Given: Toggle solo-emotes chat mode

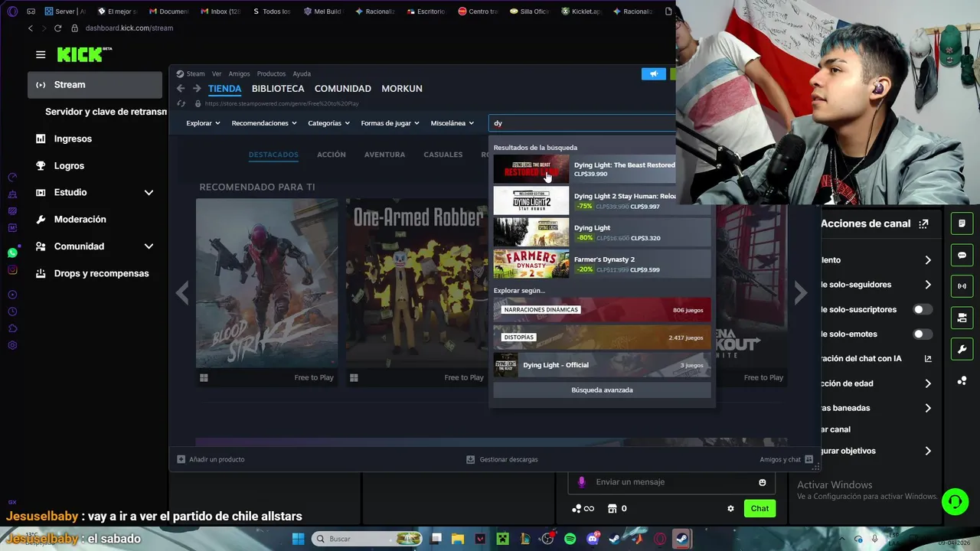Looking at the screenshot, I should pos(923,334).
